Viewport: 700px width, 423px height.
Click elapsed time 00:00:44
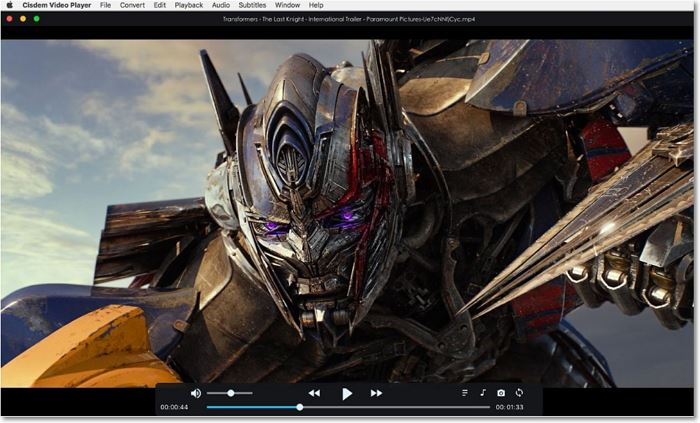174,407
